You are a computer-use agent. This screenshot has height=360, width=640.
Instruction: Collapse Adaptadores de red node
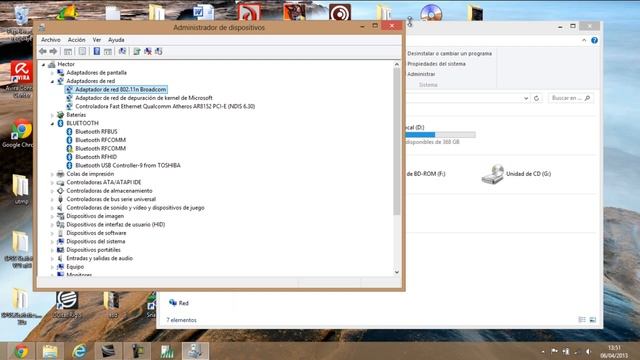coord(52,82)
